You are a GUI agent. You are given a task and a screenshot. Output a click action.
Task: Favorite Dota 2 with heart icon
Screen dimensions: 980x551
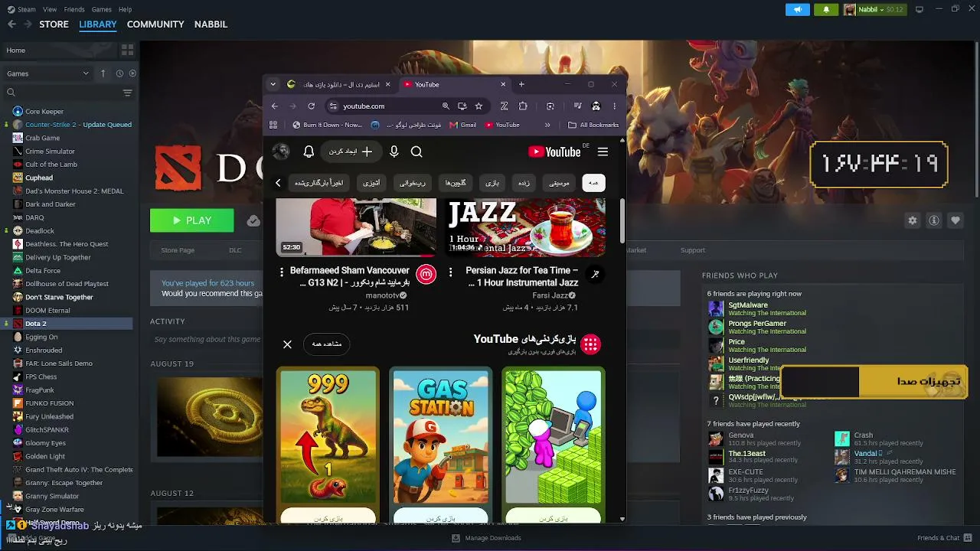click(x=955, y=220)
